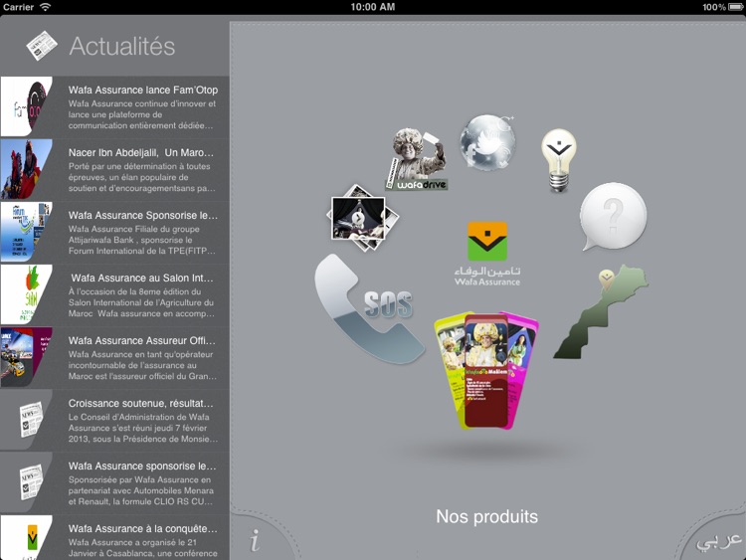Open article 'Nacer Ibn Abdeljalil, Un Maro...'
This screenshot has width=746, height=560.
point(114,170)
